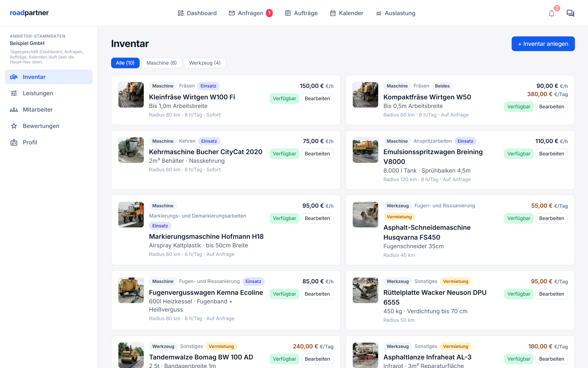Click Bearbeiten for Kehrmaschine Bucher CityCat 2020

pos(317,154)
